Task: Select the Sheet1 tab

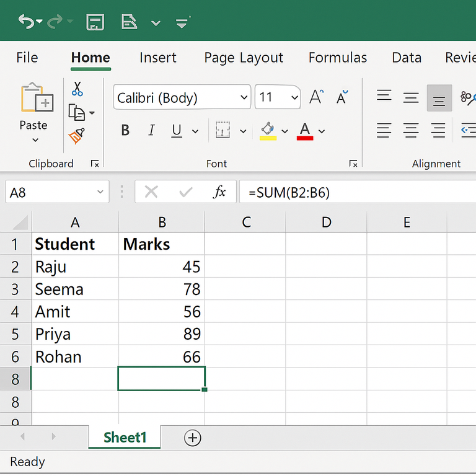Action: tap(125, 438)
